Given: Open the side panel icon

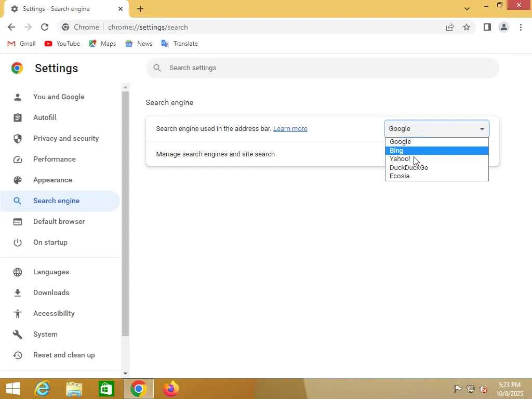Looking at the screenshot, I should [x=487, y=27].
